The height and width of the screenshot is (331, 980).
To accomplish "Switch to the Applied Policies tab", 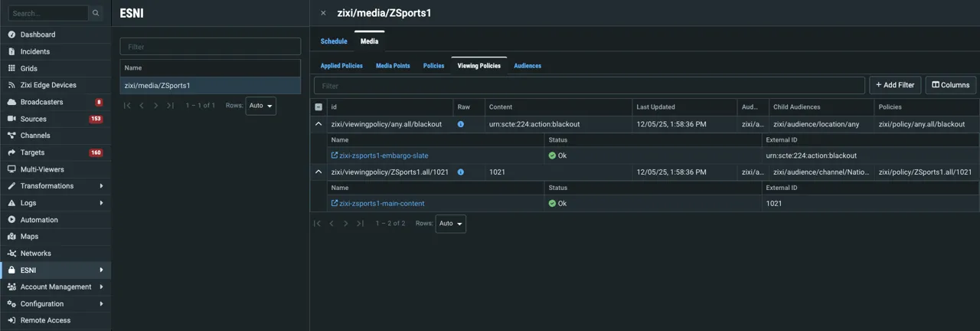I will 341,66.
